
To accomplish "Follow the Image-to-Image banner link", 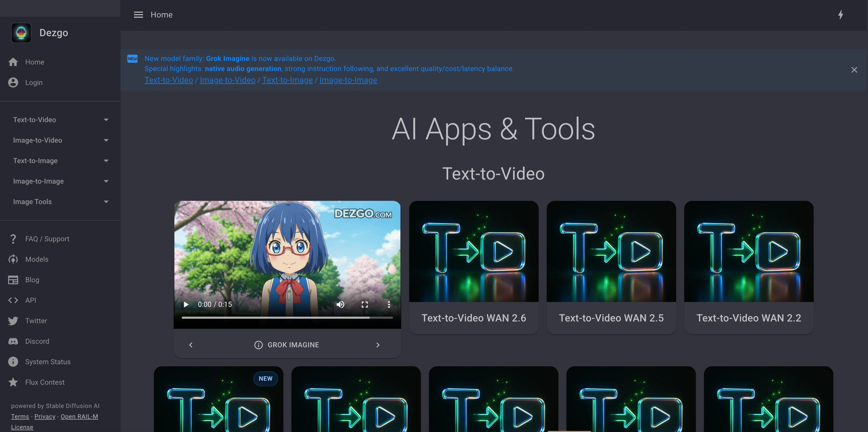I will (348, 80).
